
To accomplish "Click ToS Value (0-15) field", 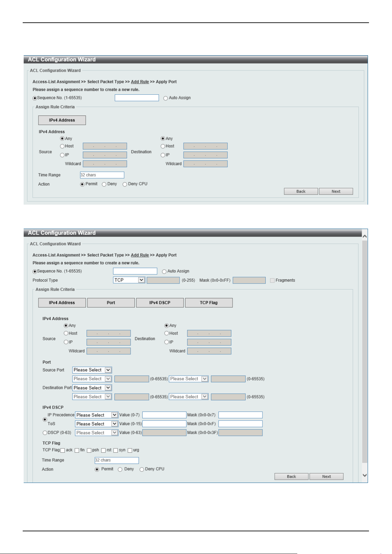I will pyautogui.click(x=164, y=424).
